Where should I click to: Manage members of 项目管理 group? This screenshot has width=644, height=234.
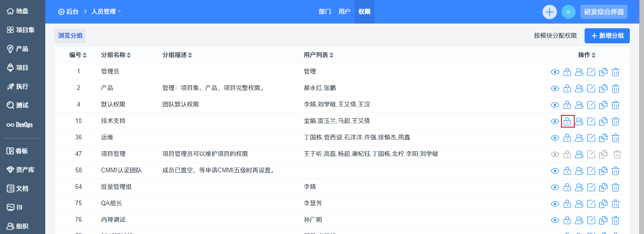click(579, 154)
